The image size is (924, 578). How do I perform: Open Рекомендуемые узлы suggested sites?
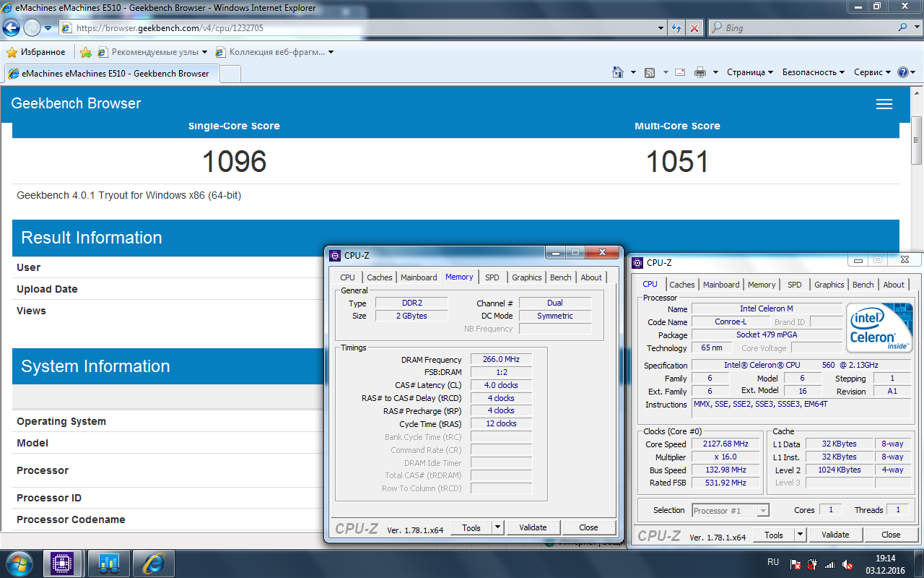[152, 52]
